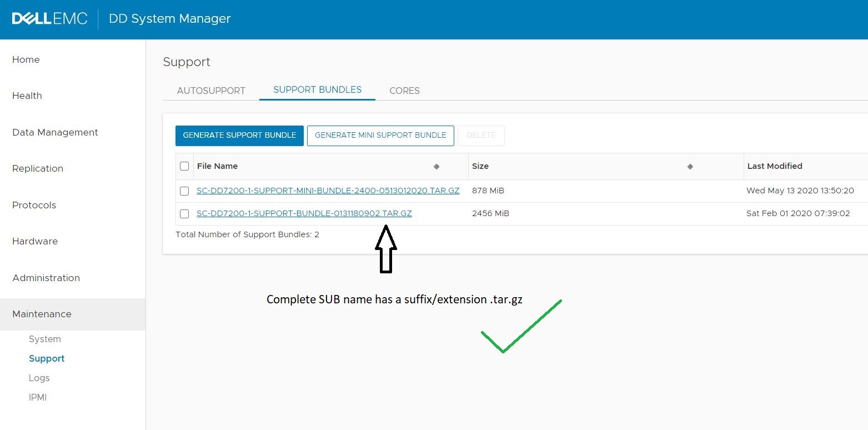This screenshot has height=430, width=868.
Task: Expand the Data Management section
Action: point(54,132)
